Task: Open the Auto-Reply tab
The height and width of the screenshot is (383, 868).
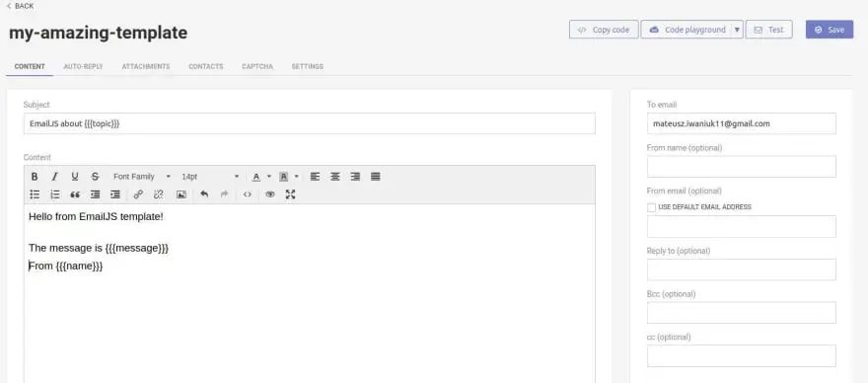Action: 83,66
